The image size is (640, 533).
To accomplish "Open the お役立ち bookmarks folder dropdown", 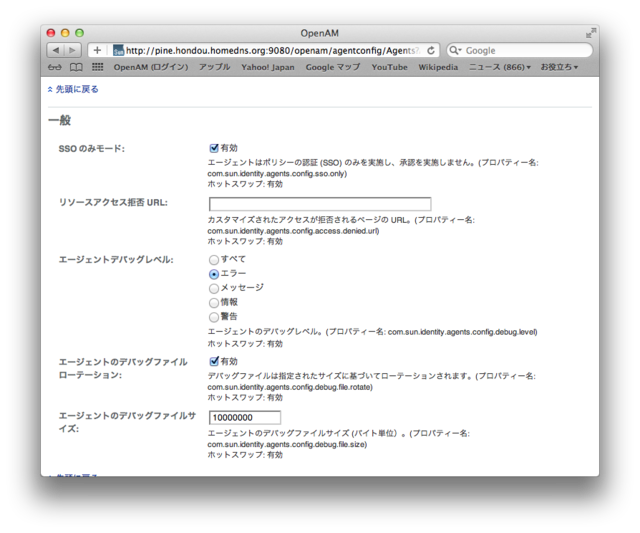I will (x=559, y=67).
